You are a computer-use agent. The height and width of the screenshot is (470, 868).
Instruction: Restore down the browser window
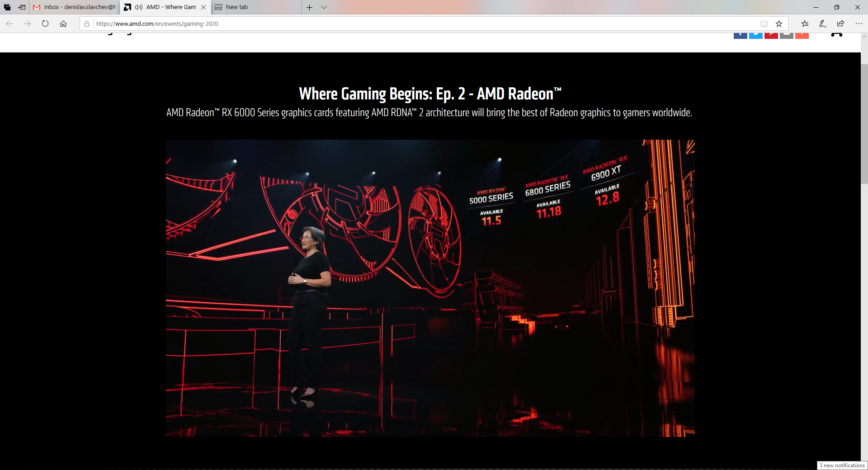[837, 7]
